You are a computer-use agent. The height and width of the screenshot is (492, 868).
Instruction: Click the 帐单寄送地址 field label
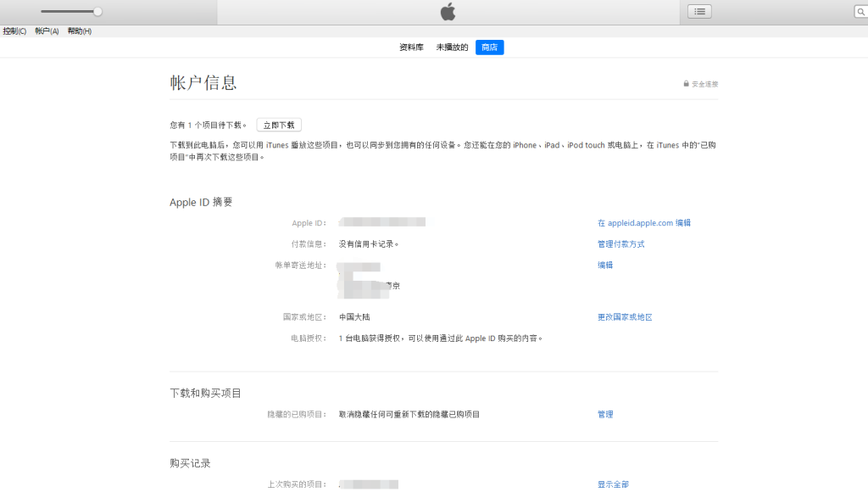click(x=301, y=265)
